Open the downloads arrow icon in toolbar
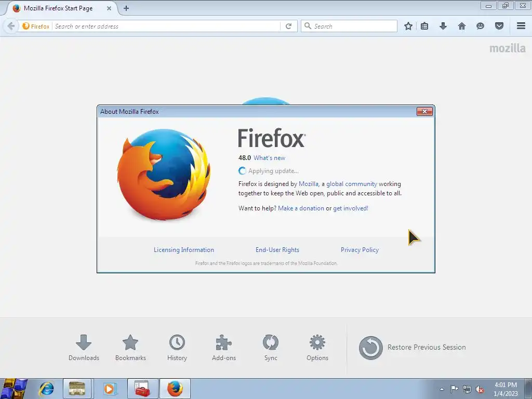This screenshot has width=532, height=399. pos(443,26)
